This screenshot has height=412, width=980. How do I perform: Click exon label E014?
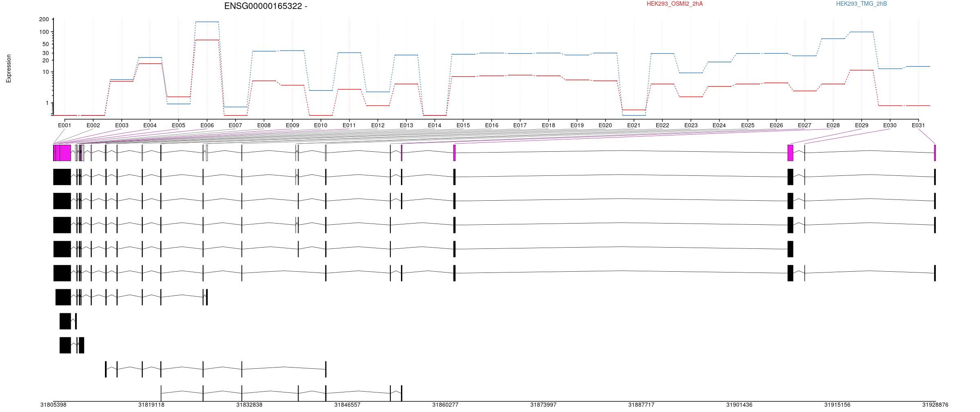tap(434, 125)
